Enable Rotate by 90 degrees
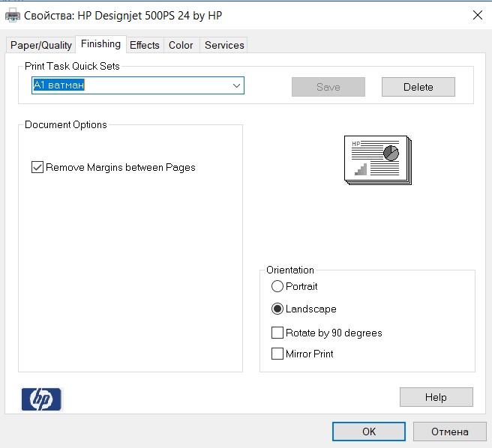The image size is (492, 448). 277,333
